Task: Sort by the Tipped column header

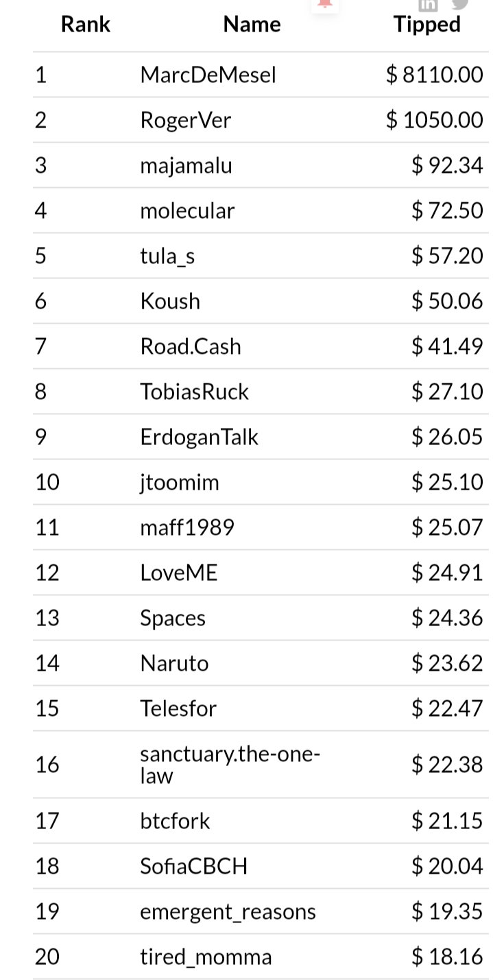Action: coord(427,25)
